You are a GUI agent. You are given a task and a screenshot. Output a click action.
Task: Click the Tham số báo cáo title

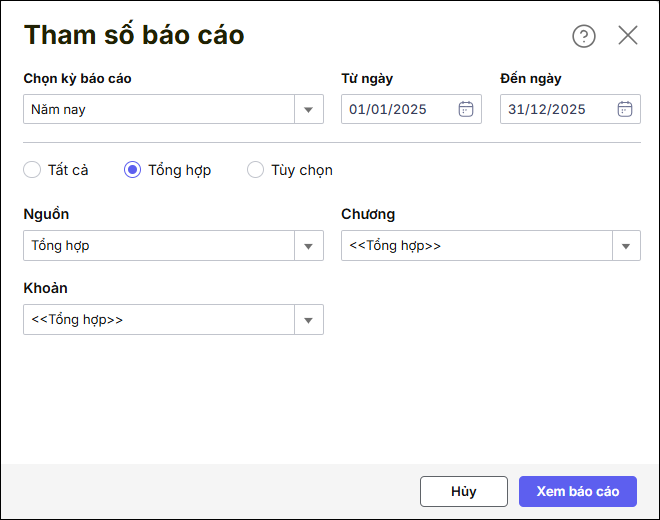134,35
